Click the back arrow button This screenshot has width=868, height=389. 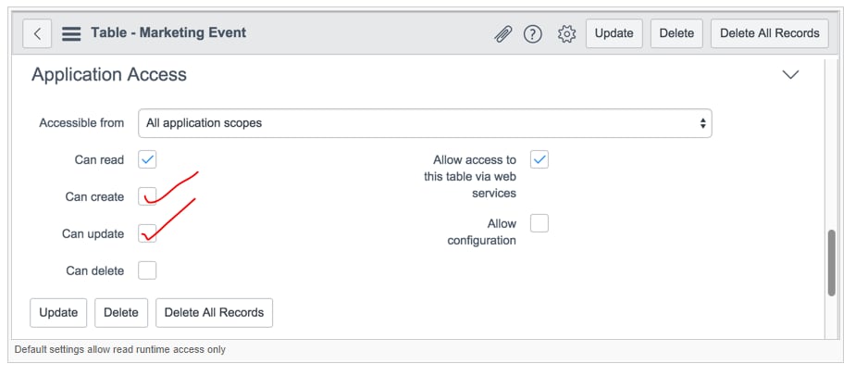pyautogui.click(x=37, y=33)
